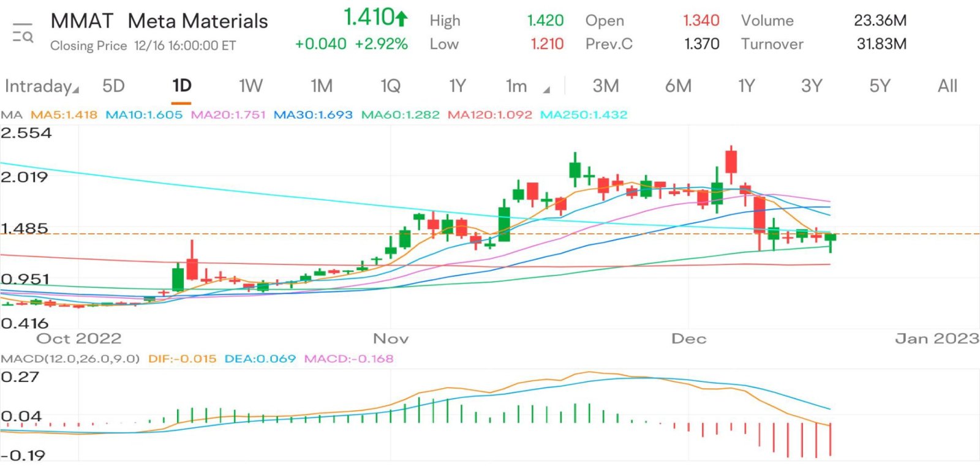This screenshot has width=980, height=469.
Task: Click the MA indicator label
Action: [12, 114]
